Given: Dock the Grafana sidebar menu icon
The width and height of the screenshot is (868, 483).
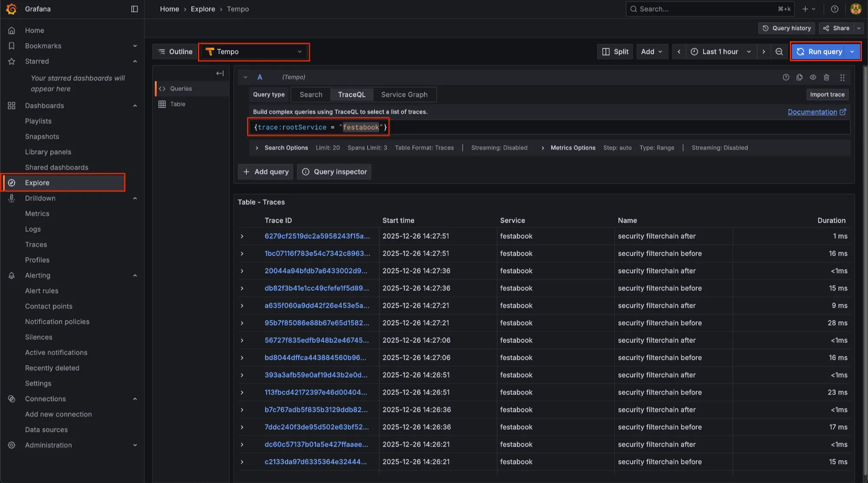Looking at the screenshot, I should point(135,9).
